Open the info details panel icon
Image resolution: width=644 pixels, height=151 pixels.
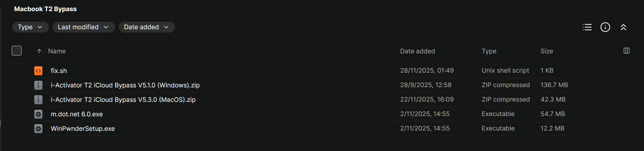tap(605, 27)
